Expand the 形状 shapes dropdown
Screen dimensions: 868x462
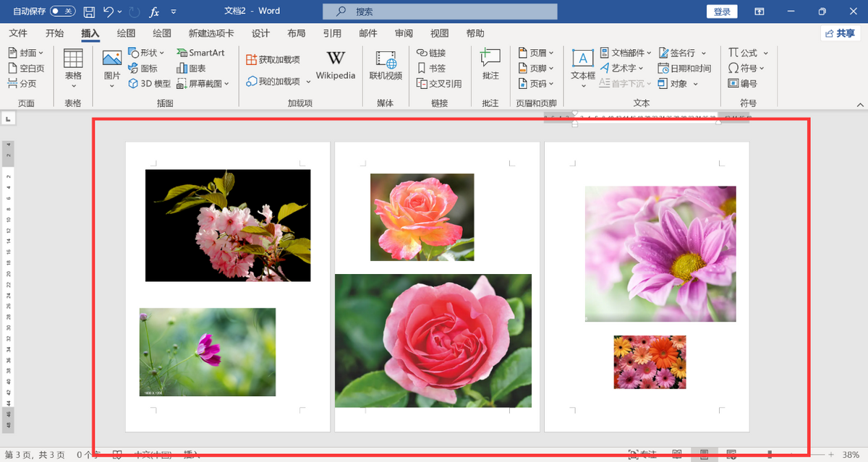(x=147, y=53)
